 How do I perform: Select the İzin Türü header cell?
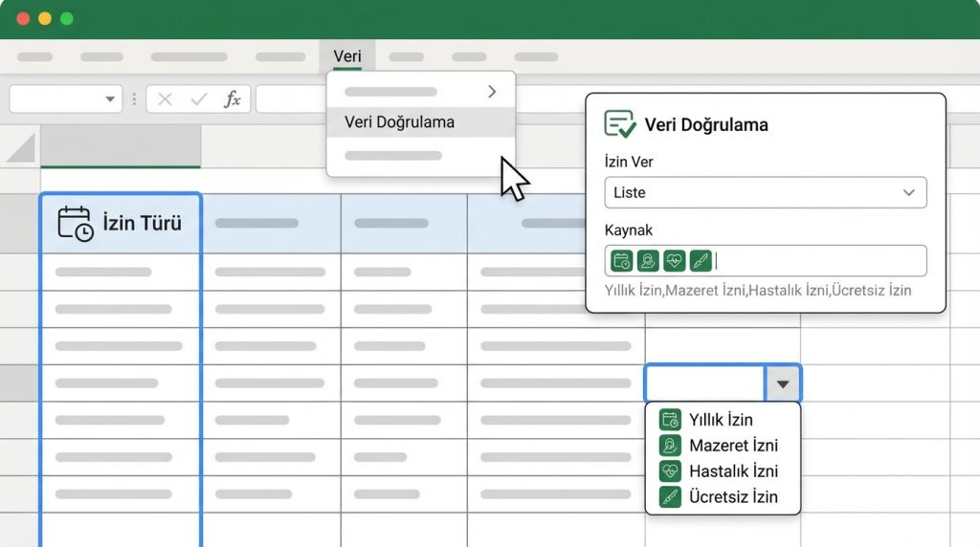121,224
